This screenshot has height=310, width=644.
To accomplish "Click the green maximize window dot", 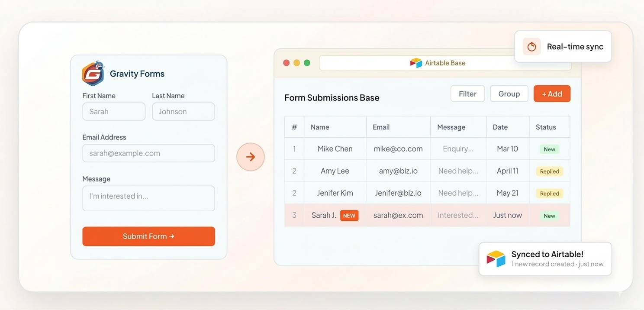I will pyautogui.click(x=307, y=63).
